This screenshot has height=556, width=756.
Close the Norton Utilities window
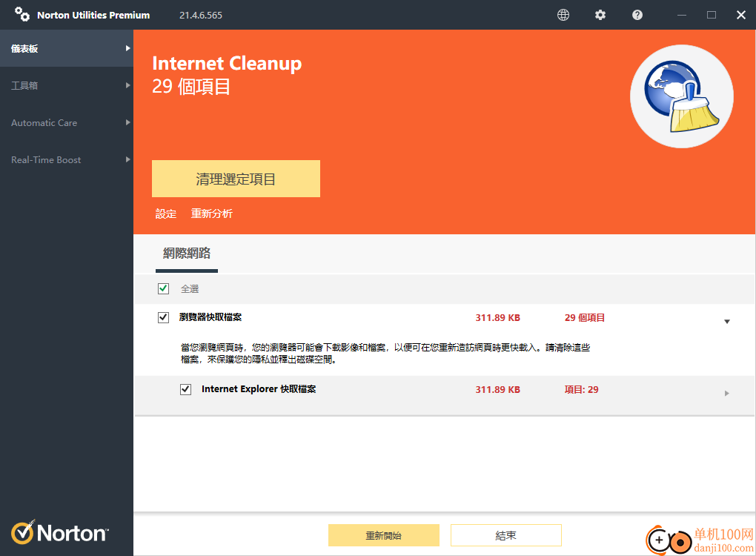(741, 15)
